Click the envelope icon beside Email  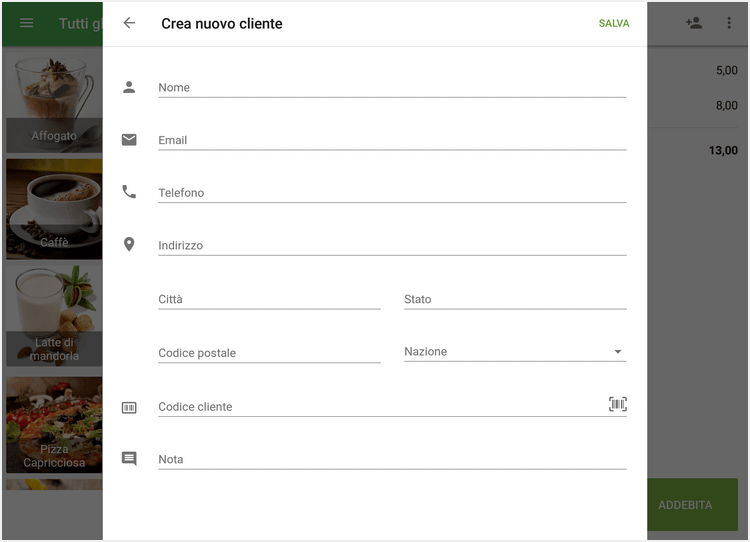click(129, 140)
